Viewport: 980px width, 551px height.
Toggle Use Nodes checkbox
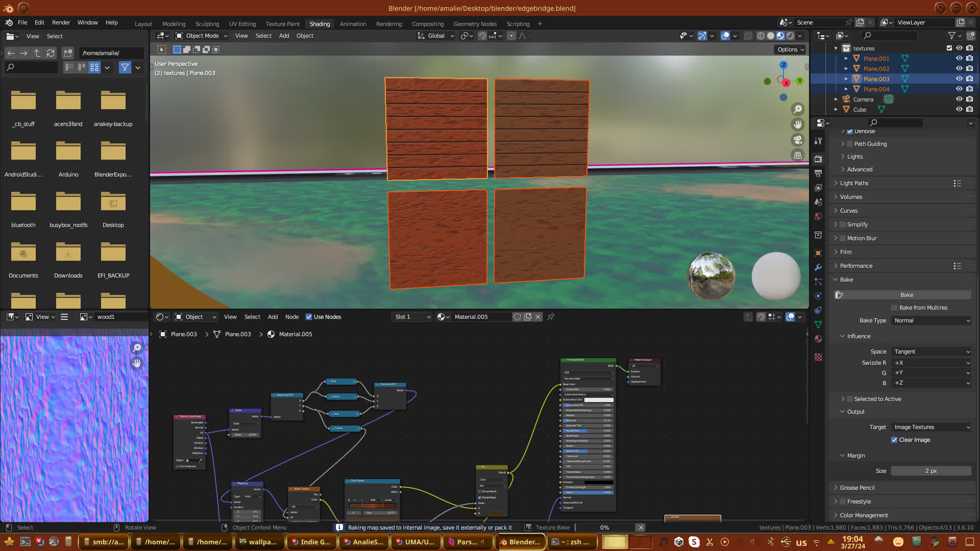coord(309,317)
